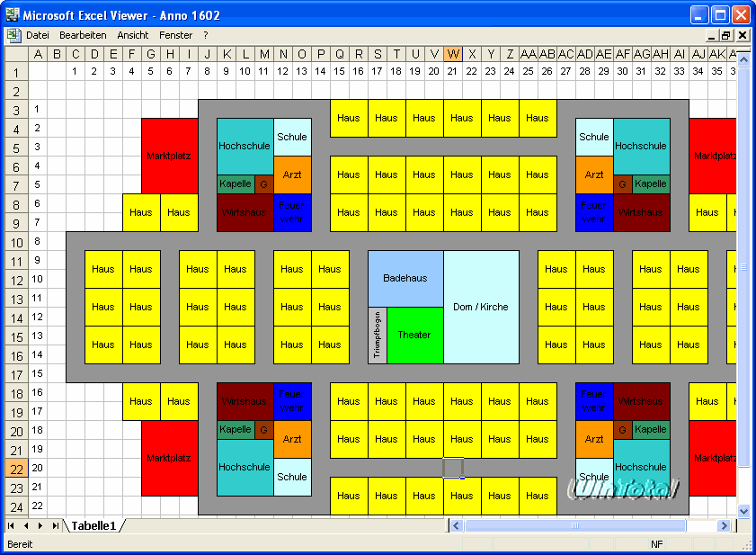The height and width of the screenshot is (555, 756).
Task: Click the top-left Kapelle cell
Action: (236, 184)
